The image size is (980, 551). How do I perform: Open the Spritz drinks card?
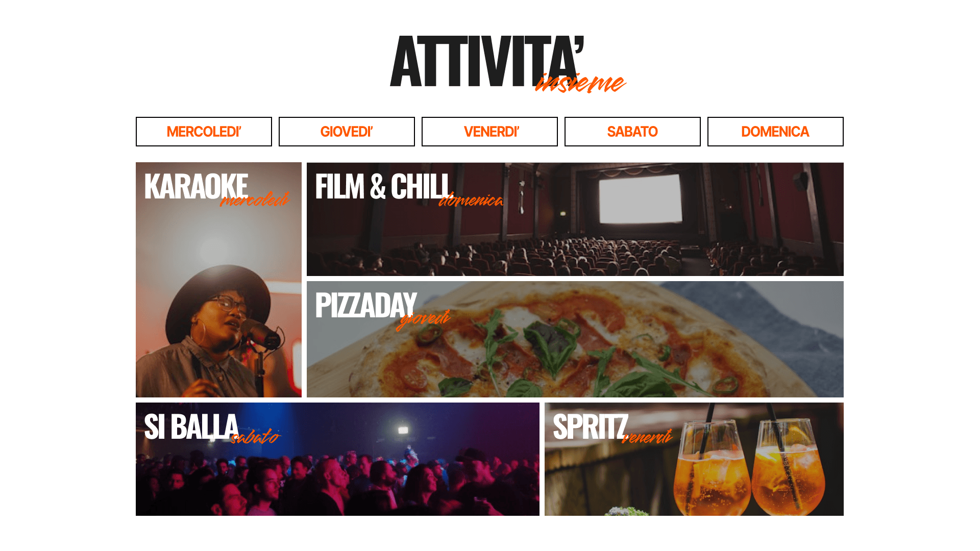[x=694, y=459]
